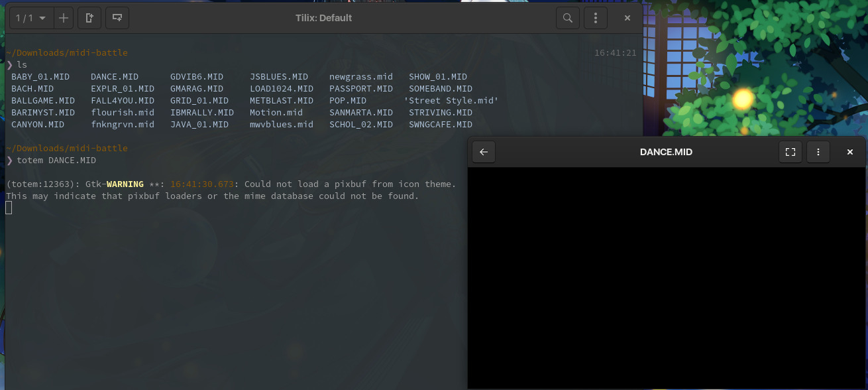Click the BARIMYST.MID file name
This screenshot has height=390, width=868.
coord(43,113)
